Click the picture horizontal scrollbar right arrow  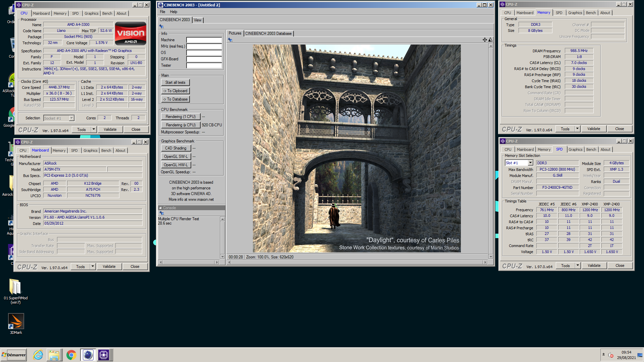coord(485,262)
